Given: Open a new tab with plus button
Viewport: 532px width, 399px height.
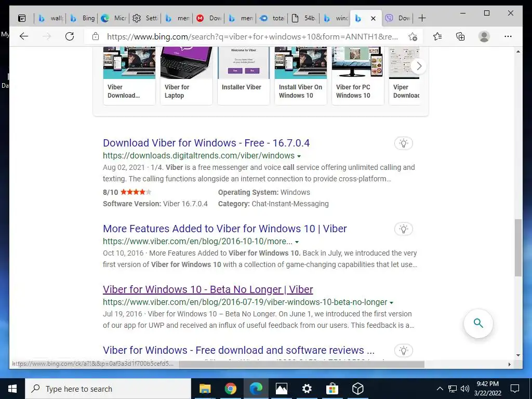Looking at the screenshot, I should [422, 18].
